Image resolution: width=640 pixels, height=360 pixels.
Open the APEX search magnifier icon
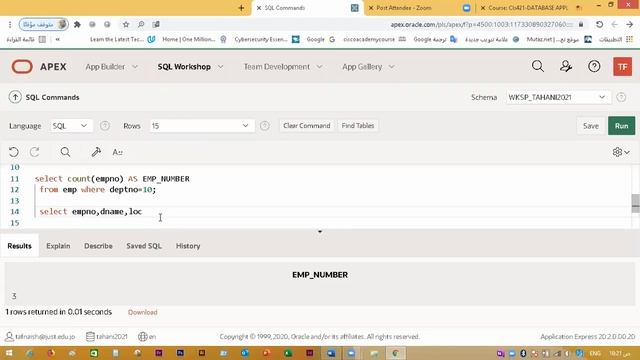click(x=538, y=66)
